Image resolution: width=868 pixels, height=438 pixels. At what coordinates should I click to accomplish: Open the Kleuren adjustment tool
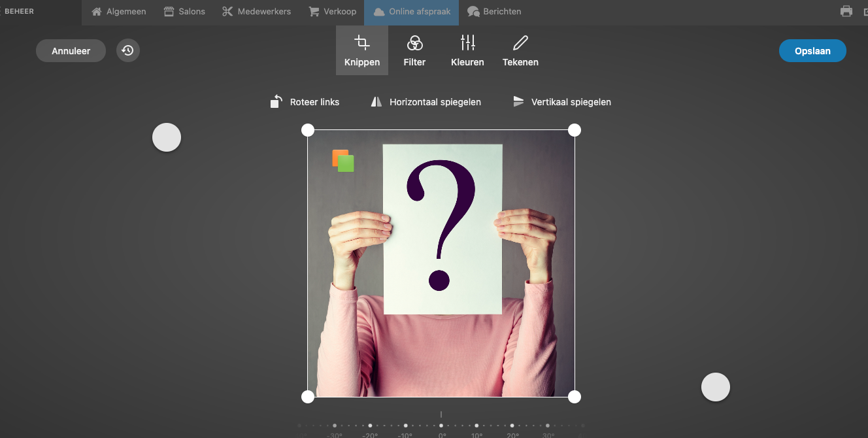pyautogui.click(x=467, y=50)
